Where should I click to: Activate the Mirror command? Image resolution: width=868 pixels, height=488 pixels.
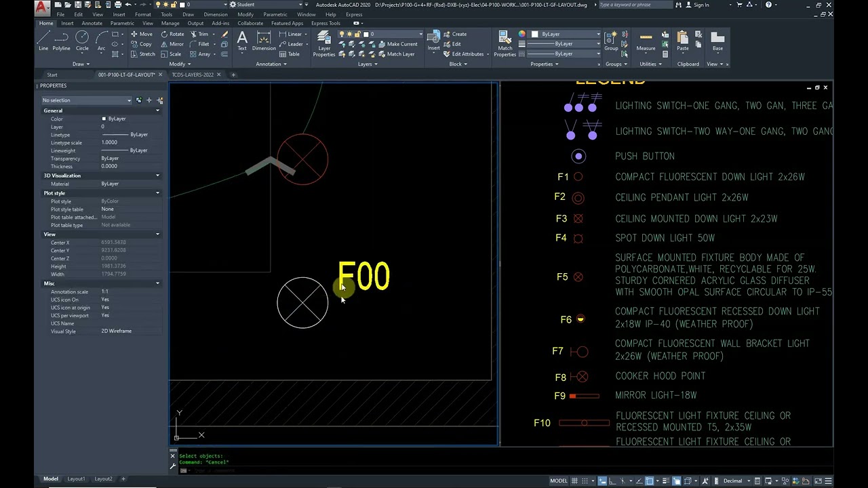172,44
